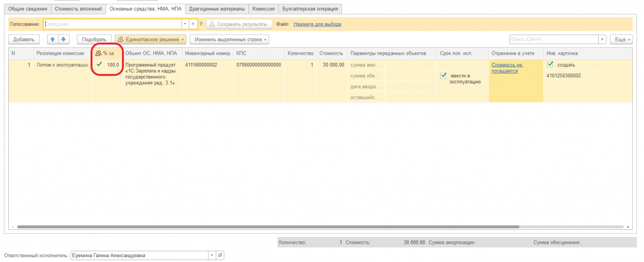644x262 pixels.
Task: Click the Объект ОС, НМА, НПА column header
Action: (x=152, y=53)
